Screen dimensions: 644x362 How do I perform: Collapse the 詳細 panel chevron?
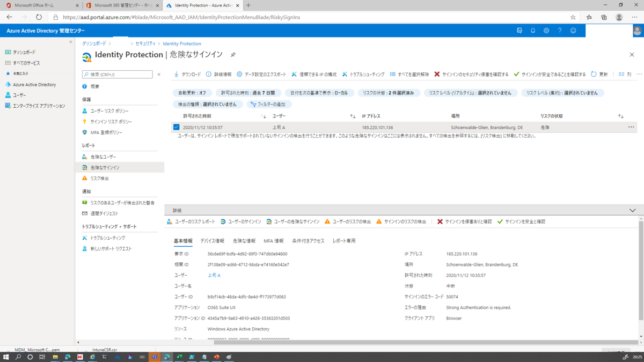[x=632, y=211]
